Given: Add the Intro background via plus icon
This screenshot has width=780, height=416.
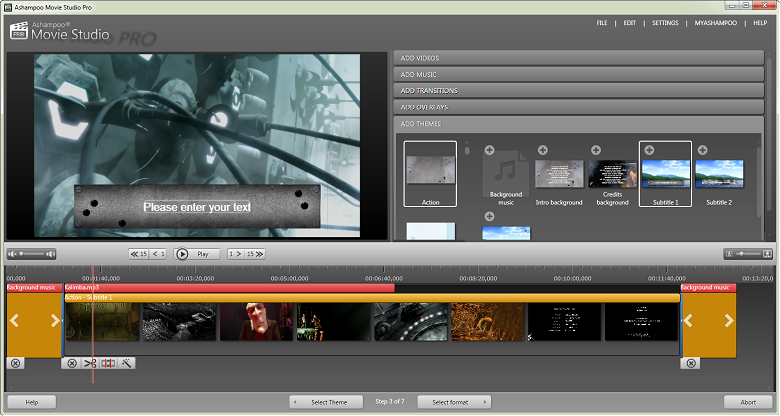Looking at the screenshot, I should 542,150.
